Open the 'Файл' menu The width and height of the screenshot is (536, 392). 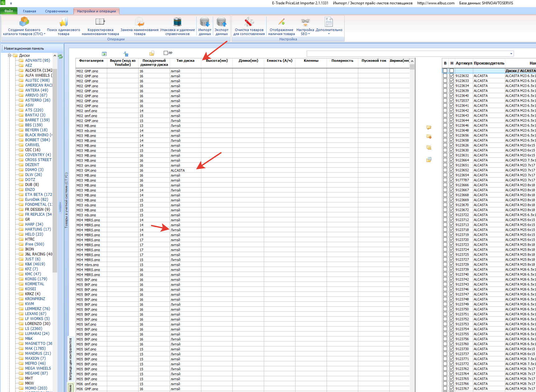point(9,11)
